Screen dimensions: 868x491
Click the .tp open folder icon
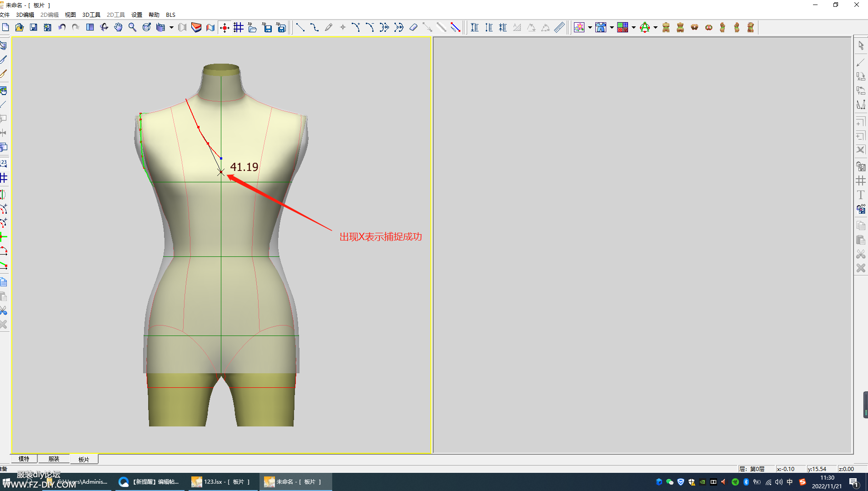[253, 28]
